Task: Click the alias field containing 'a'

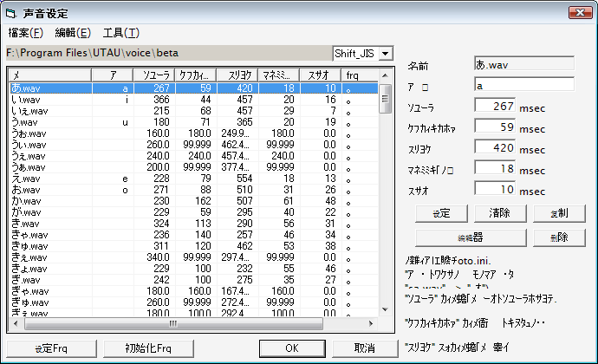Action: tap(524, 85)
